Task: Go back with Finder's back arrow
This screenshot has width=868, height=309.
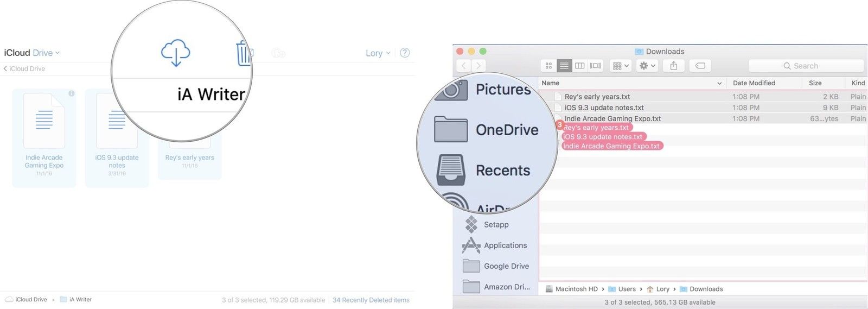Action: pos(464,66)
